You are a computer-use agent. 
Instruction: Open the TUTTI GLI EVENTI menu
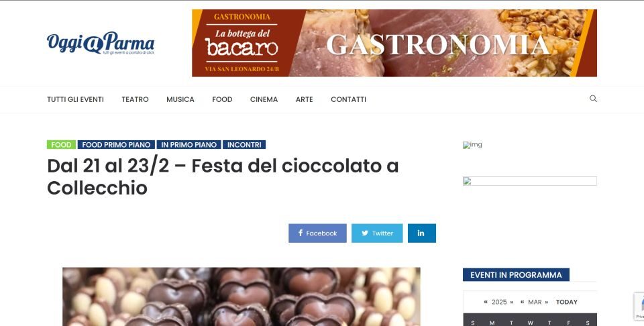75,99
